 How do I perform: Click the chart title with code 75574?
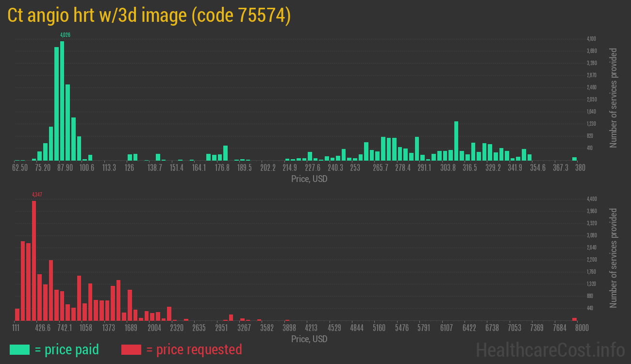149,16
